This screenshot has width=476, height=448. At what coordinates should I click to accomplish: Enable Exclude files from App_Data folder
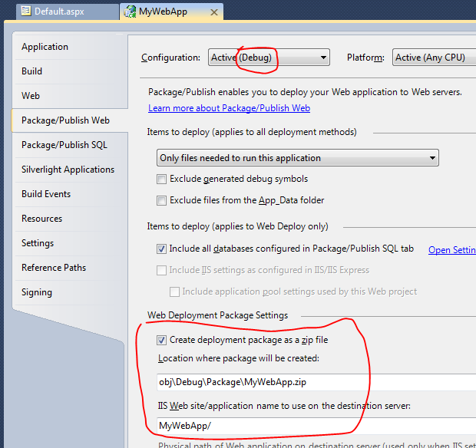pyautogui.click(x=161, y=200)
